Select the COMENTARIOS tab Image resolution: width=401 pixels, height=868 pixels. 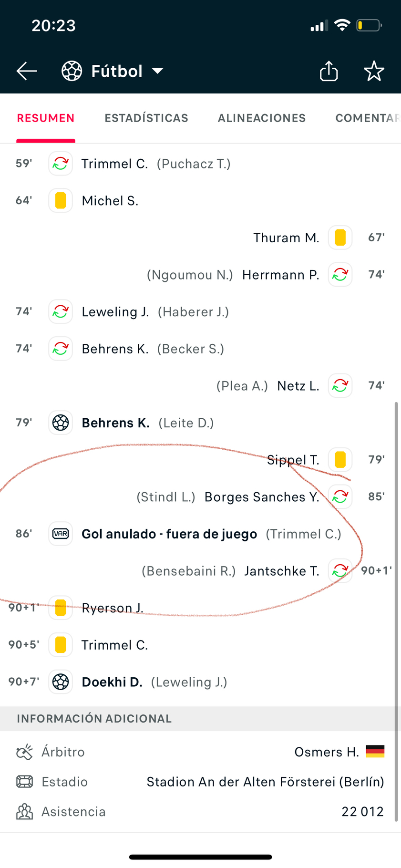tap(368, 118)
